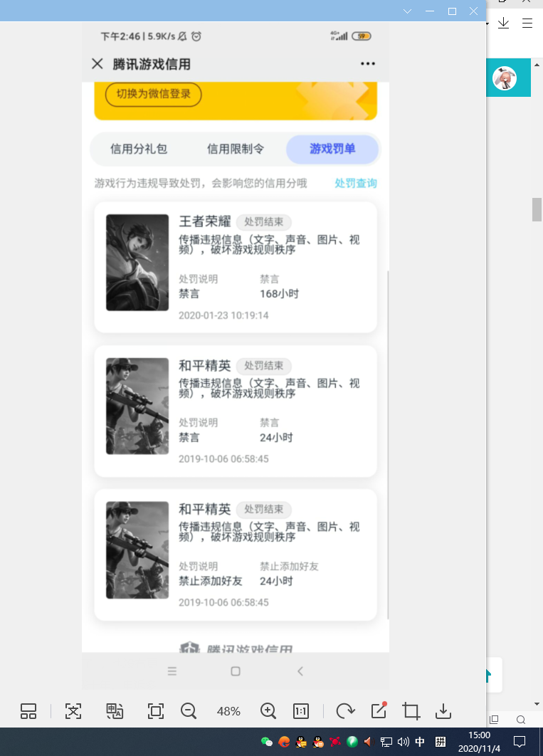Select the crop tool
Viewport: 543px width, 756px height.
pyautogui.click(x=411, y=711)
